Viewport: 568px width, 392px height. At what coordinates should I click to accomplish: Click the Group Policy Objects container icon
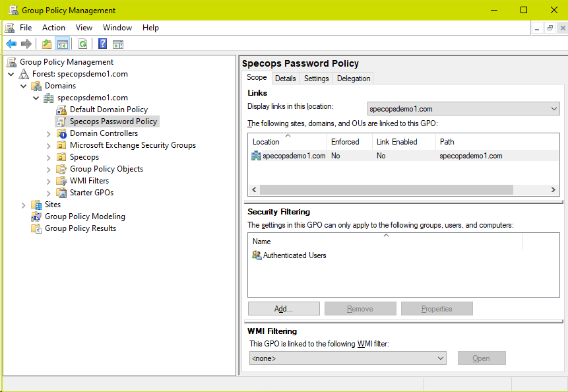point(61,169)
